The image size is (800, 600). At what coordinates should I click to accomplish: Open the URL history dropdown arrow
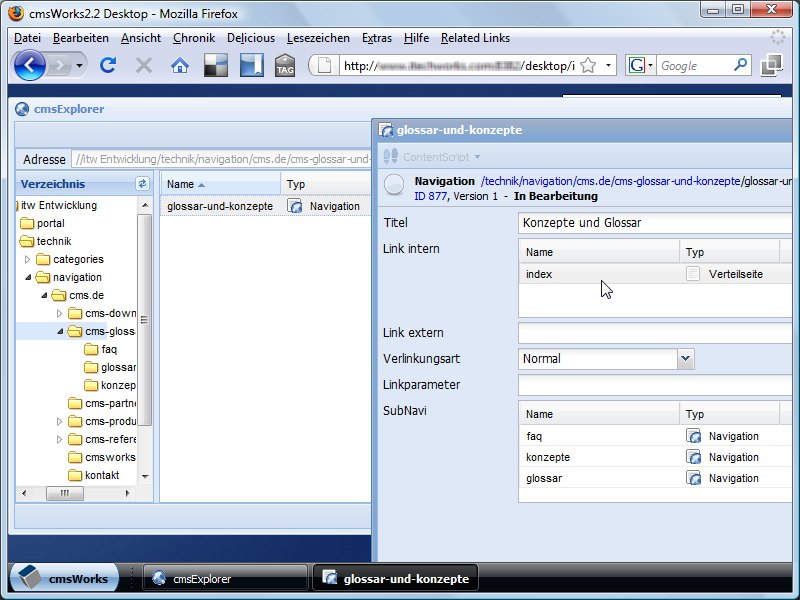[x=608, y=65]
